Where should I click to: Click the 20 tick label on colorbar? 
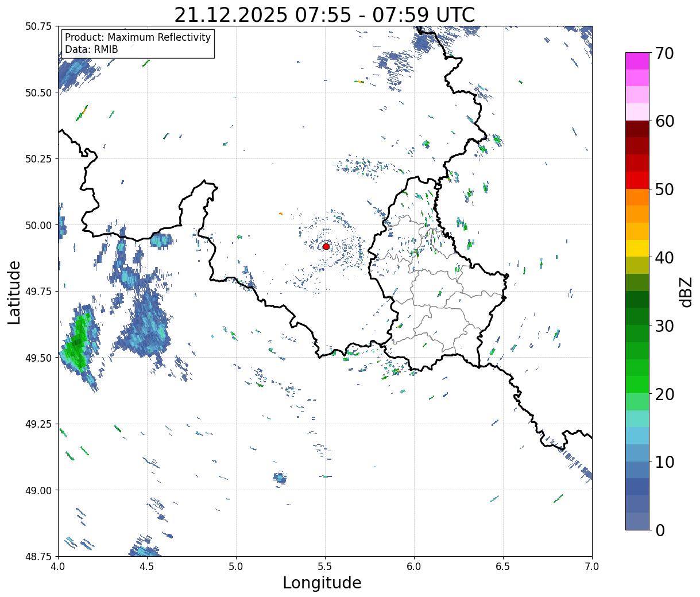[664, 394]
